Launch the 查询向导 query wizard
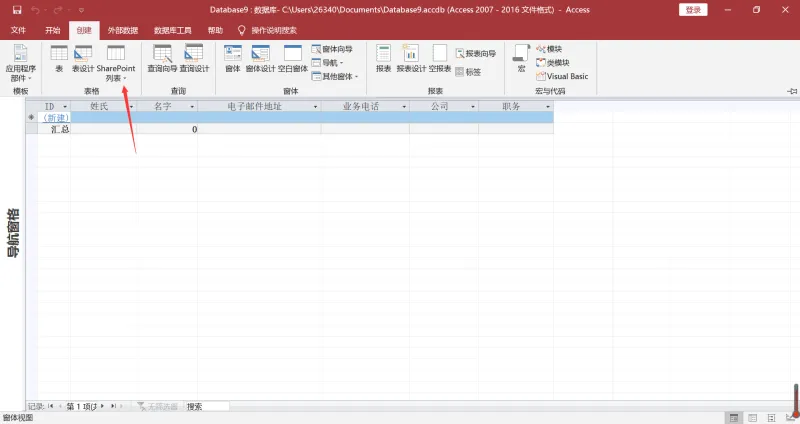This screenshot has width=800, height=424. [162, 59]
